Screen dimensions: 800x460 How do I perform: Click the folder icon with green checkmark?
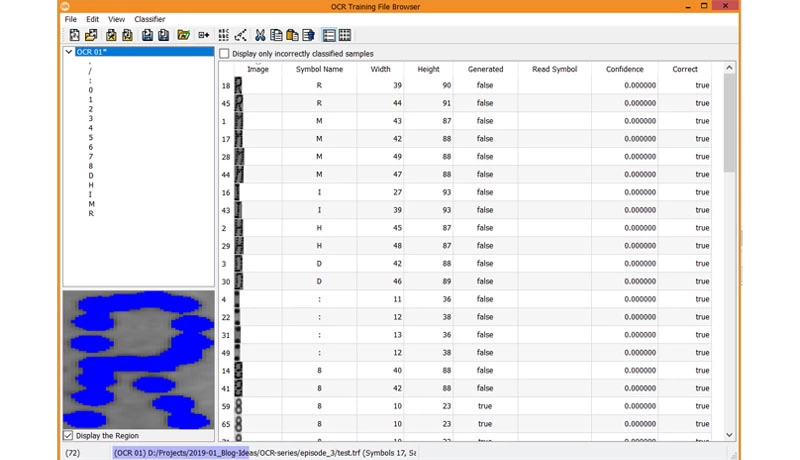click(x=184, y=35)
